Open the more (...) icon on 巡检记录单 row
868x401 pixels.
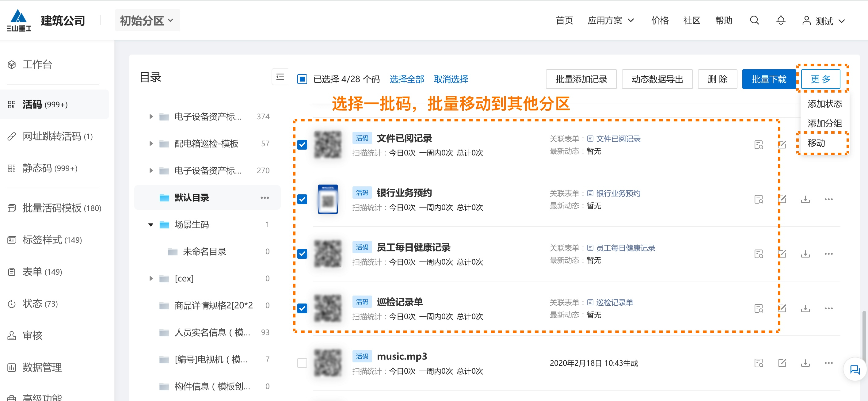pyautogui.click(x=829, y=308)
